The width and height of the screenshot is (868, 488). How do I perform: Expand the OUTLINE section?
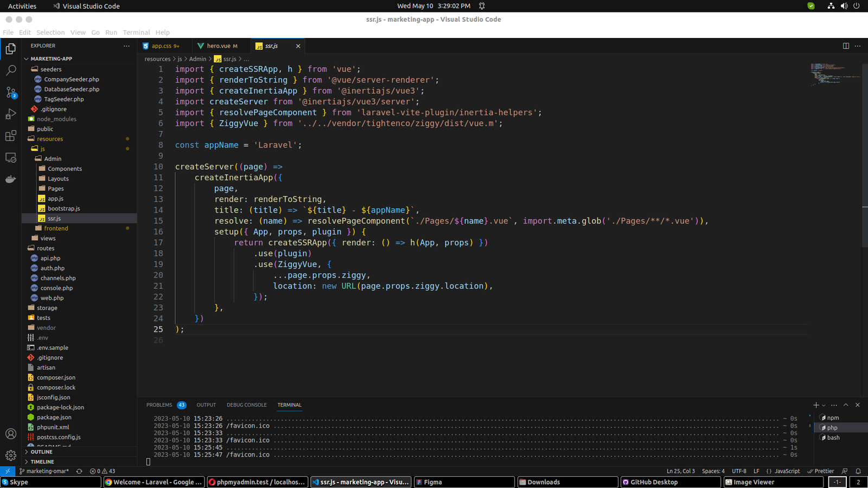click(x=41, y=452)
